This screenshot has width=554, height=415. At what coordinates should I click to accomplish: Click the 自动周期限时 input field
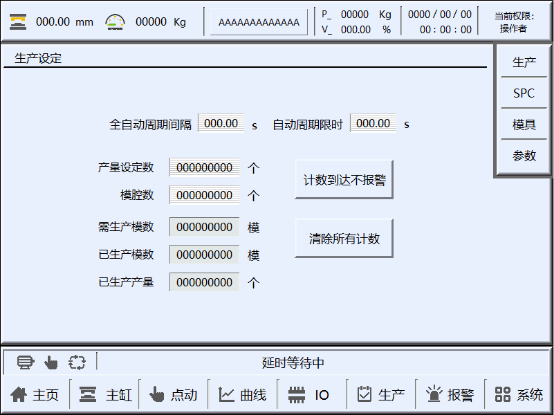pyautogui.click(x=373, y=123)
